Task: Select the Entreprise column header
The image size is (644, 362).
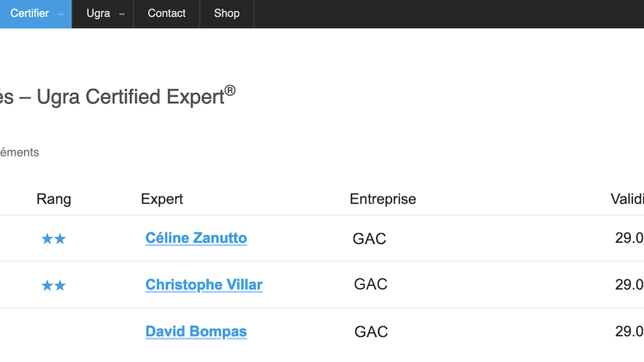Action: tap(383, 200)
